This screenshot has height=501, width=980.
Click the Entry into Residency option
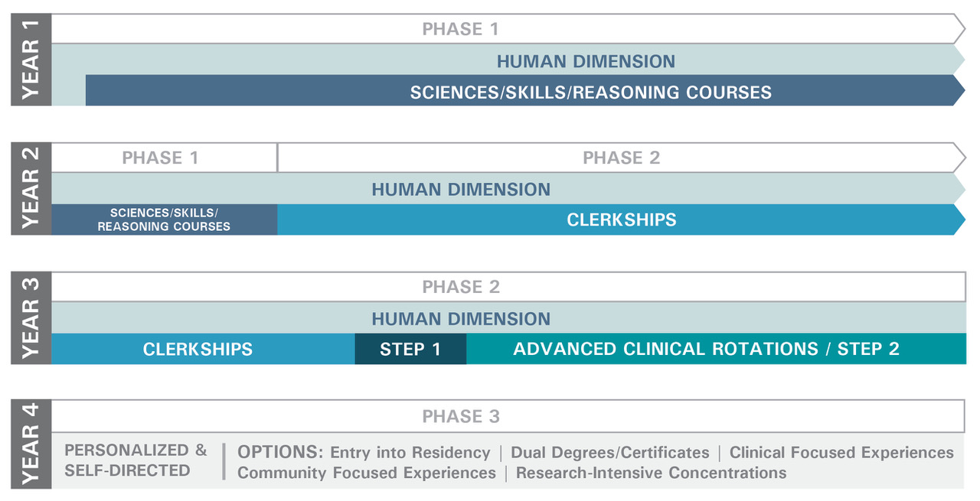click(x=410, y=452)
